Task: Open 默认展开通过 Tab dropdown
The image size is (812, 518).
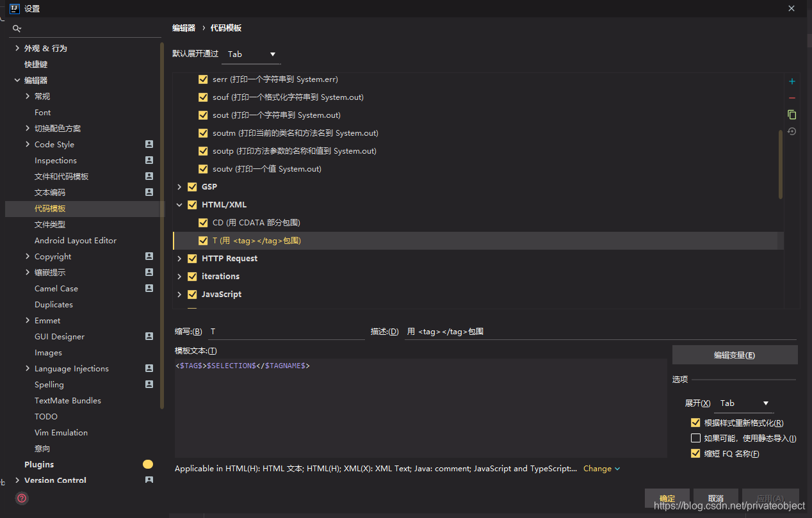Action: click(251, 54)
